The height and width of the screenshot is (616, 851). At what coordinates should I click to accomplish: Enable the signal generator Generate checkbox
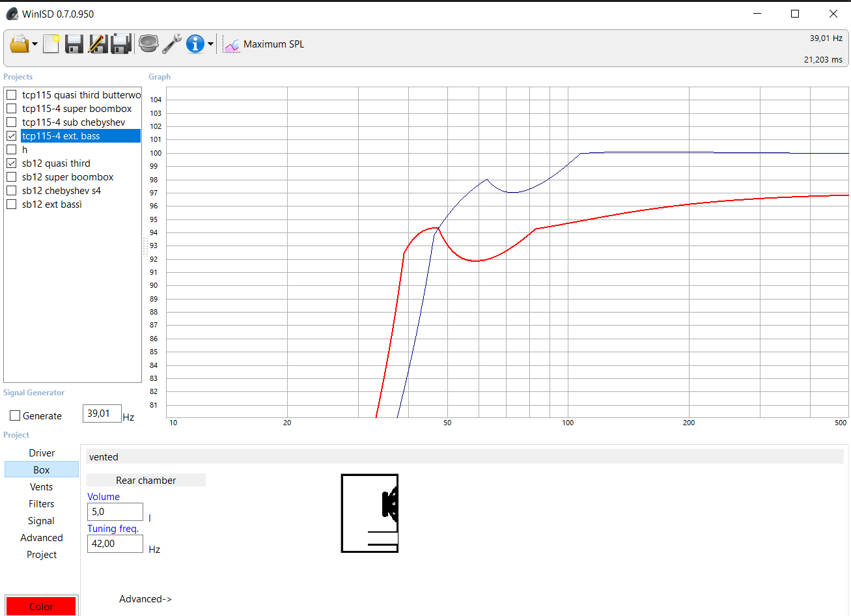tap(15, 415)
